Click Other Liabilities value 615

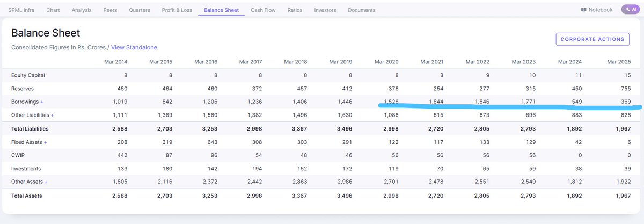pyautogui.click(x=439, y=115)
